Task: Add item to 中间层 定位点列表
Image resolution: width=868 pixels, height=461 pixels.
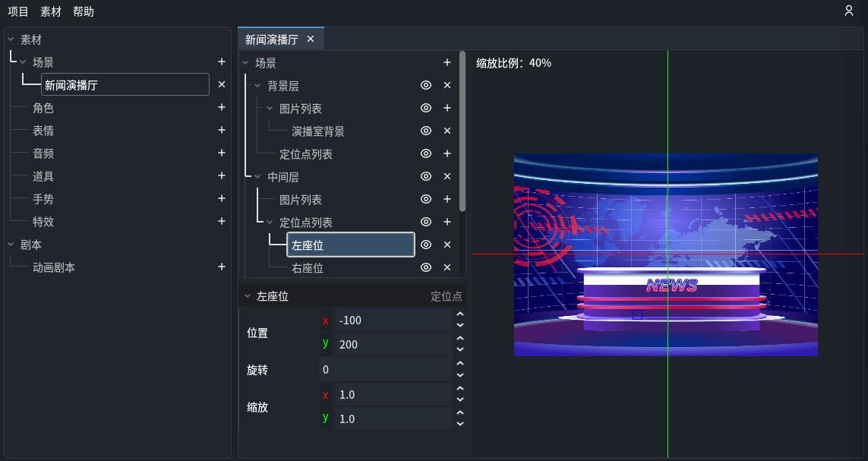Action: [x=447, y=222]
